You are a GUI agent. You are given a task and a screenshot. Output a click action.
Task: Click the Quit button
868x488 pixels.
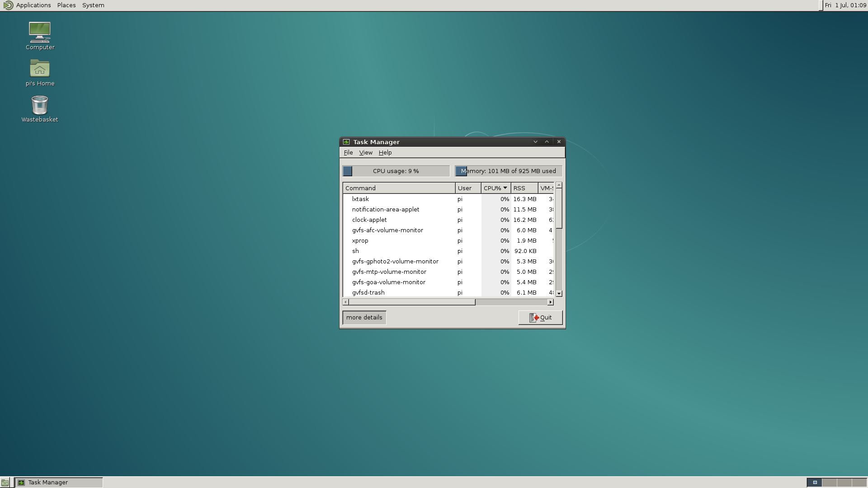point(540,318)
